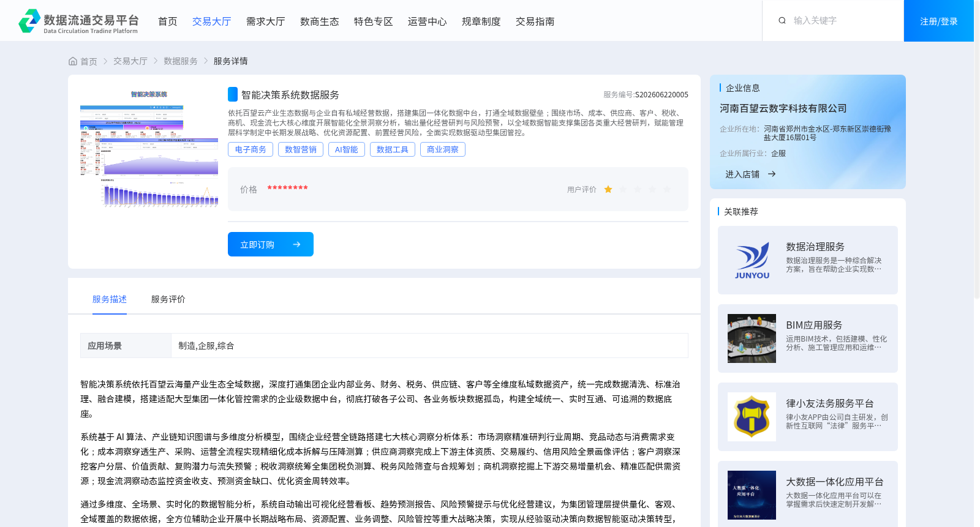Select the 服务描述 tab
The width and height of the screenshot is (980, 527).
click(110, 299)
